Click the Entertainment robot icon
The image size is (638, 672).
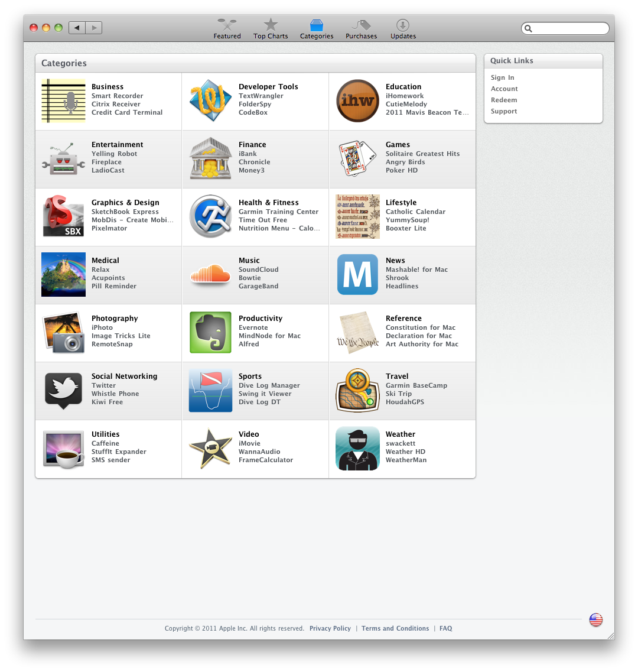[x=63, y=159]
